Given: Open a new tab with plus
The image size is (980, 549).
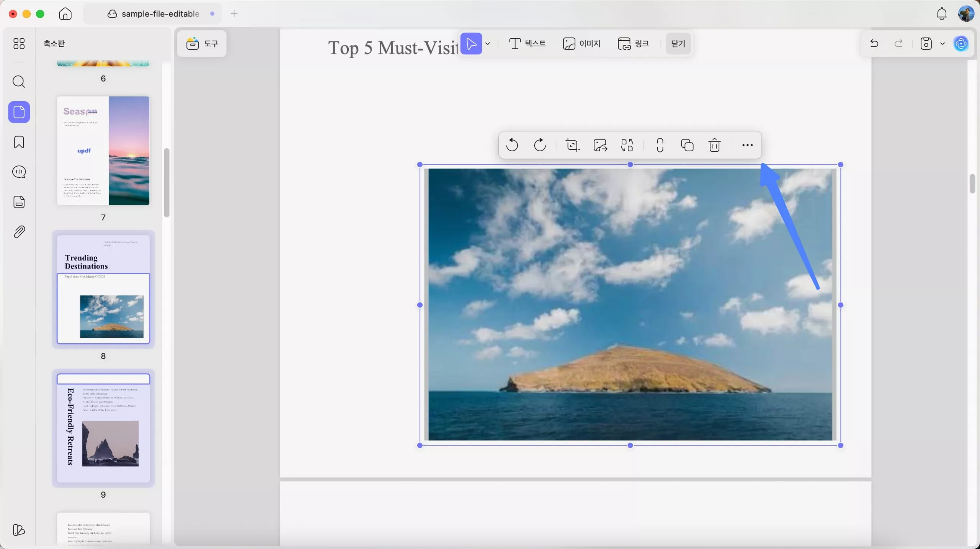Looking at the screenshot, I should click(234, 14).
